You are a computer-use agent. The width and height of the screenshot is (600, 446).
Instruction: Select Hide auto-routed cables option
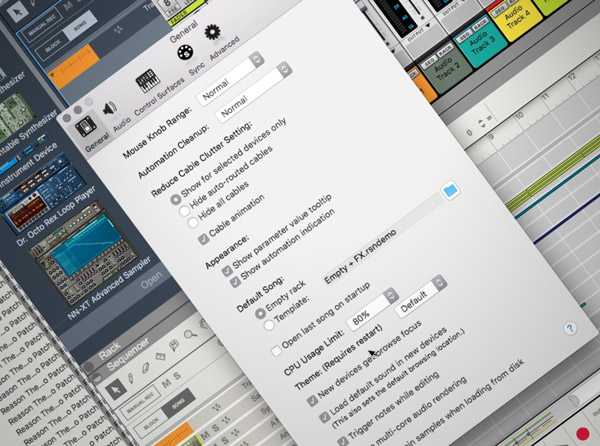click(184, 210)
